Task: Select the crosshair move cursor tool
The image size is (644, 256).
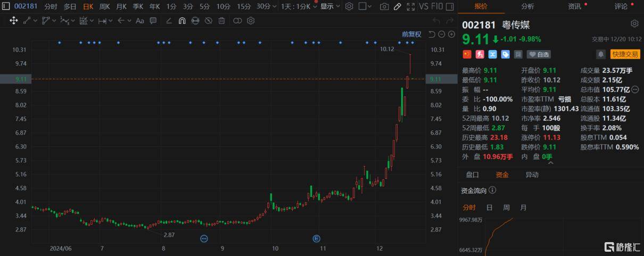Action: 14,21
